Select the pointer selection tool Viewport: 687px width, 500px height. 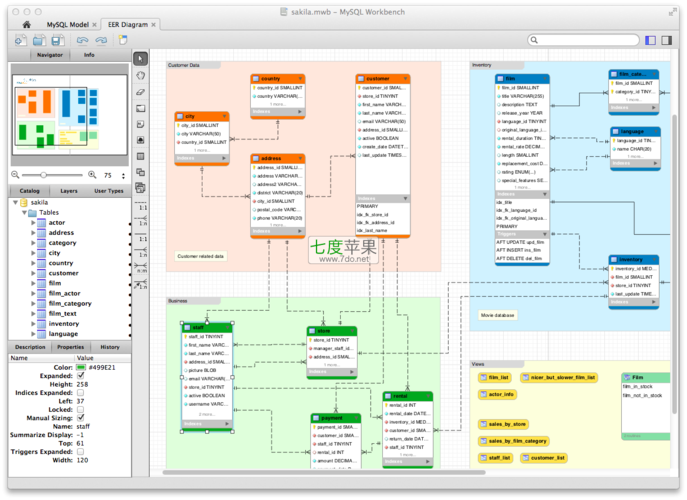point(140,59)
